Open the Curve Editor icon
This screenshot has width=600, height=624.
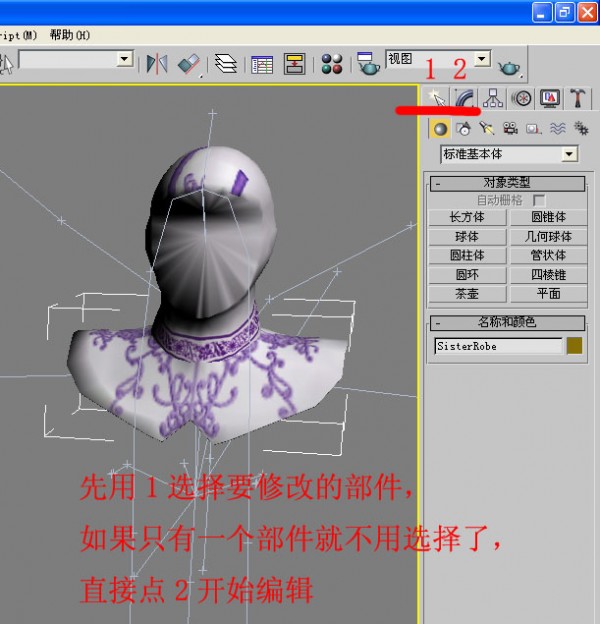pos(262,64)
